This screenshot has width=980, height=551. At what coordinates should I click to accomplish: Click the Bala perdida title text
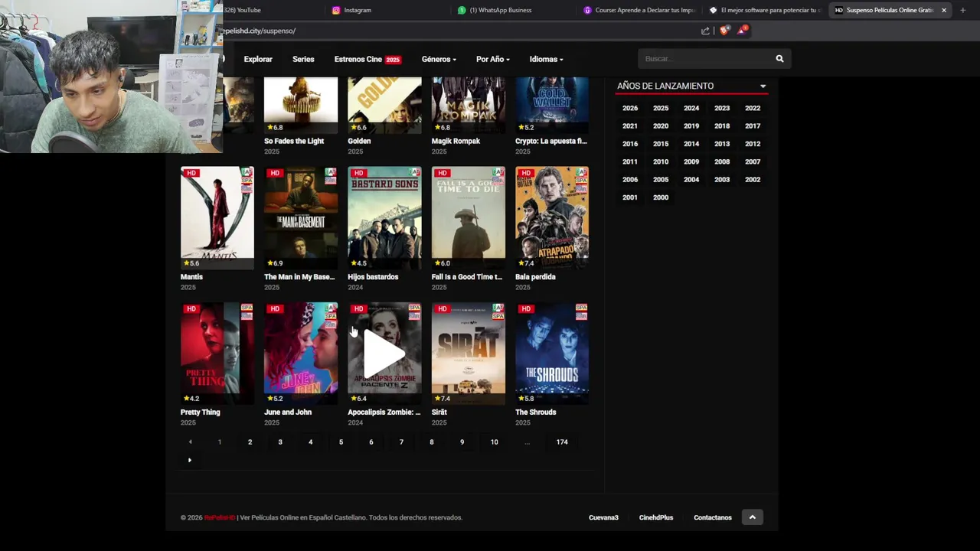pos(535,277)
